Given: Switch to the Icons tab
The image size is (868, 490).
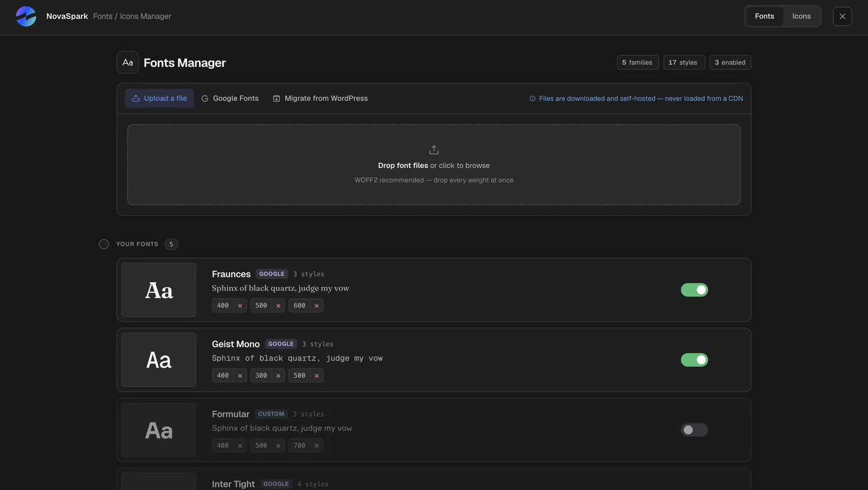Looking at the screenshot, I should 801,16.
